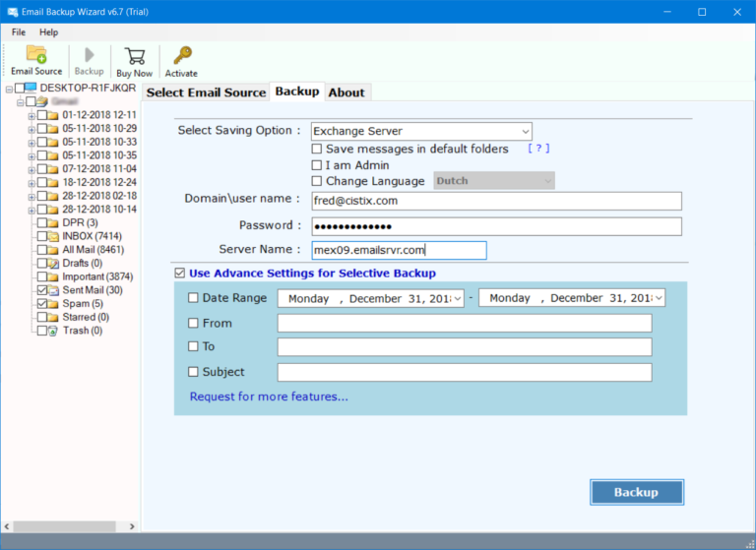Select the Trash (0) folder icon
This screenshot has height=550, width=756.
click(53, 331)
